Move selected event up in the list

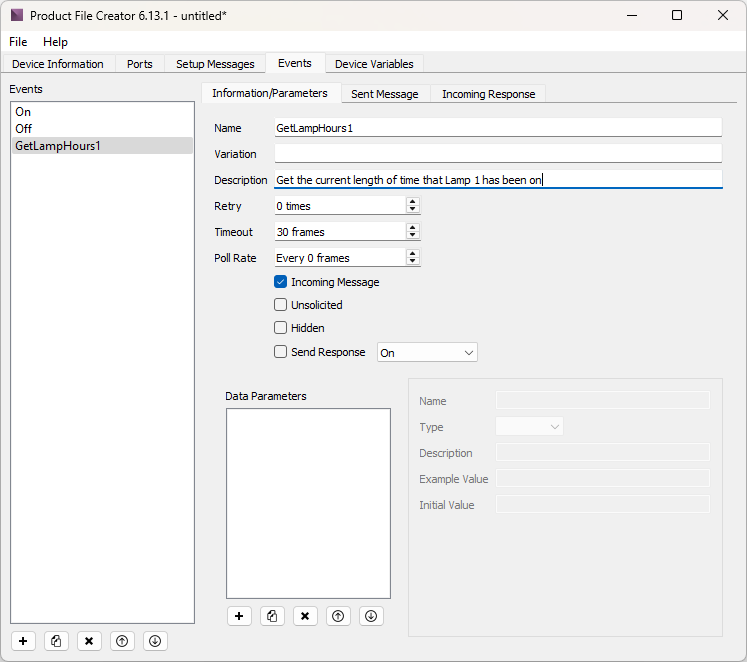point(122,641)
